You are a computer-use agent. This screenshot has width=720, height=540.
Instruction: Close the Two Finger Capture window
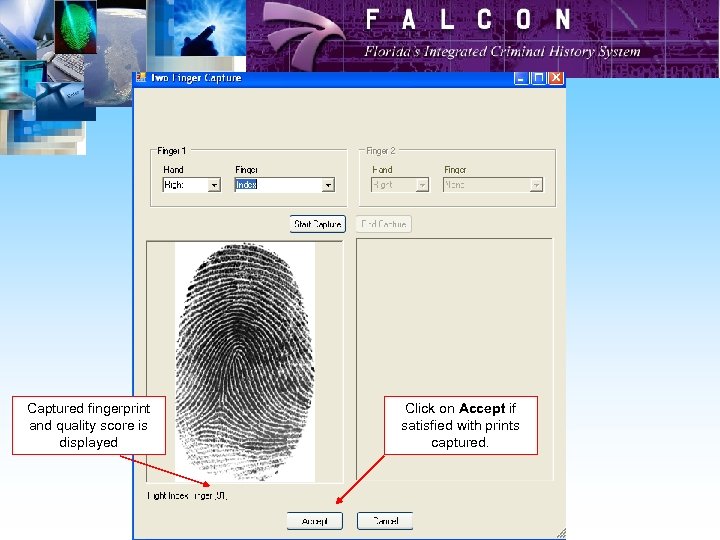(556, 78)
